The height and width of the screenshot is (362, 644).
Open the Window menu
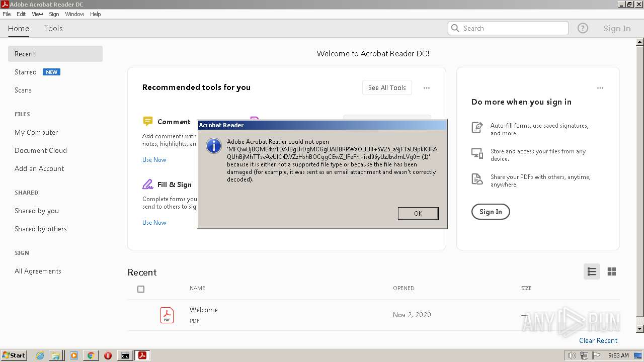pos(74,14)
